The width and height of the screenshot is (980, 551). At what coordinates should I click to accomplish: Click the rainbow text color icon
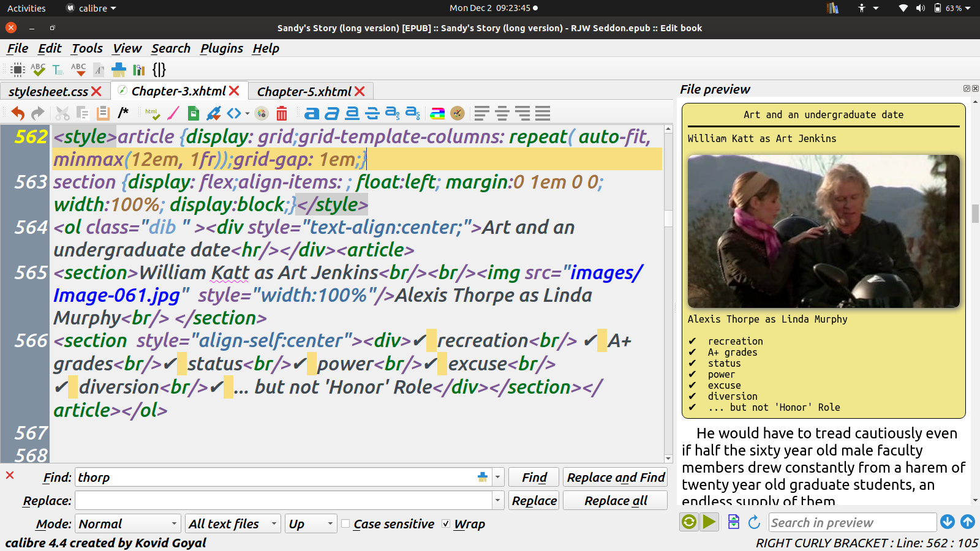point(437,113)
